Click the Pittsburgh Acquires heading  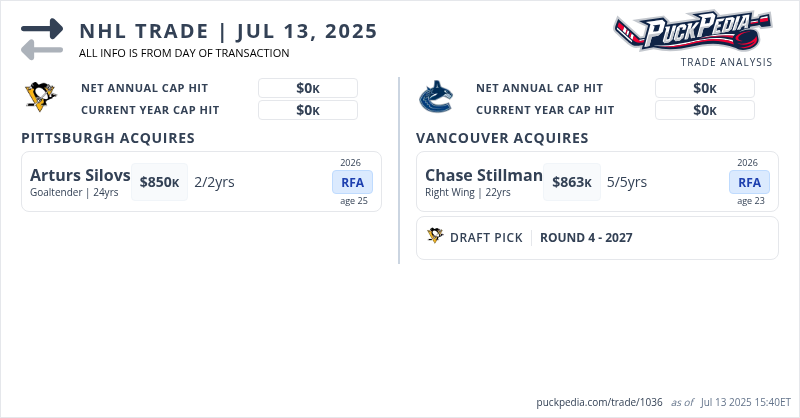click(x=108, y=138)
